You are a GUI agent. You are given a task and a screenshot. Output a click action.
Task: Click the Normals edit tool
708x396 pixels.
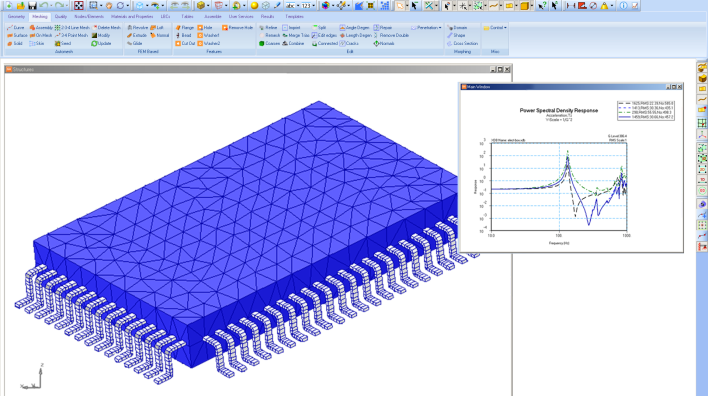(384, 43)
